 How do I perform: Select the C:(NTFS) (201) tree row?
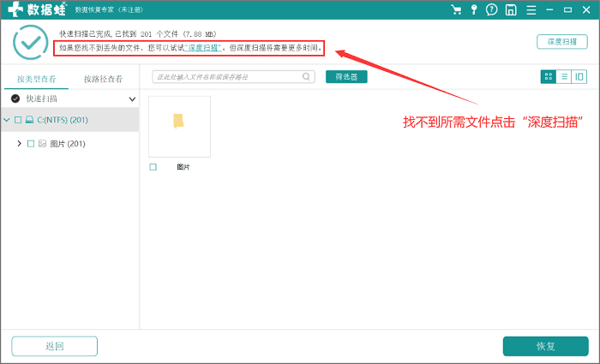[69, 120]
